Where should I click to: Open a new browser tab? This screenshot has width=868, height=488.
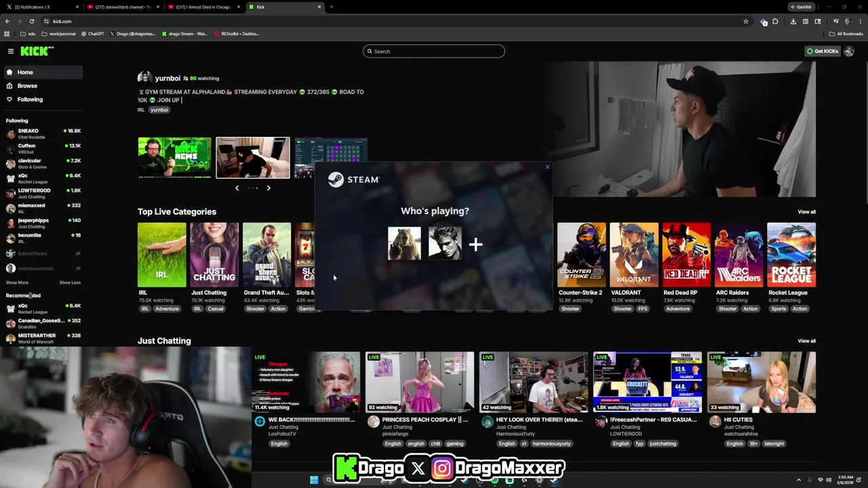click(331, 7)
